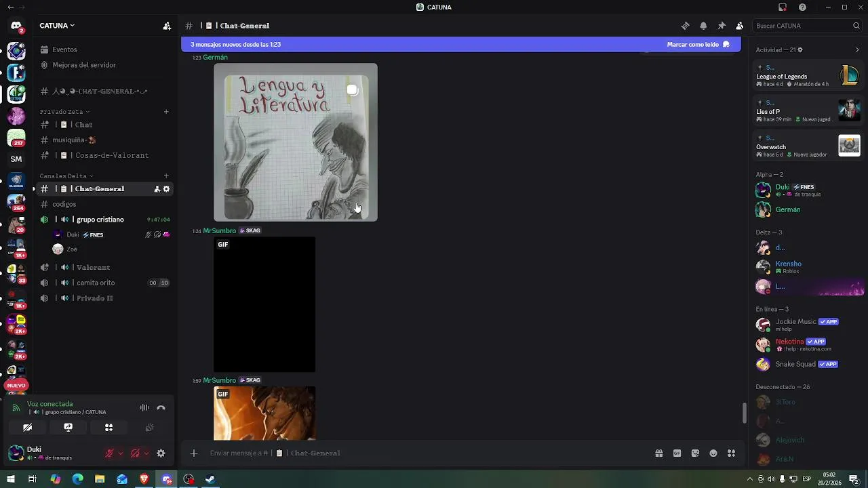Toggle the camera in voice panel
The width and height of the screenshot is (868, 488).
28,428
